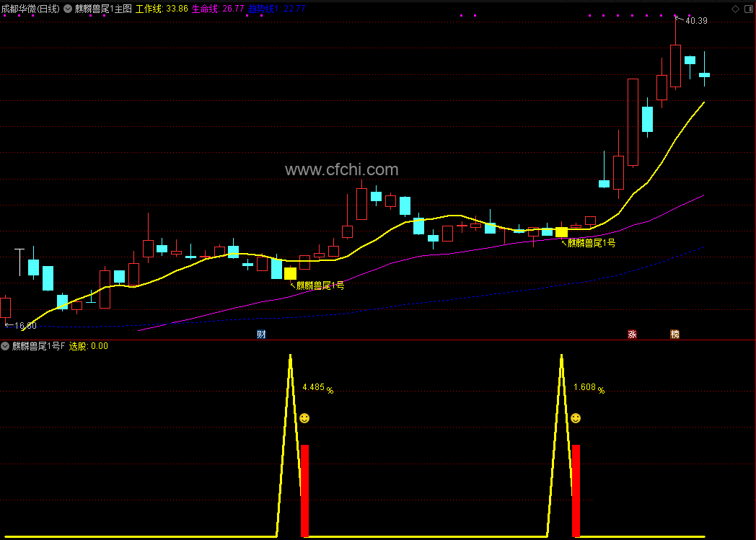
Task: Click the 4.485 % value label
Action: (x=317, y=388)
